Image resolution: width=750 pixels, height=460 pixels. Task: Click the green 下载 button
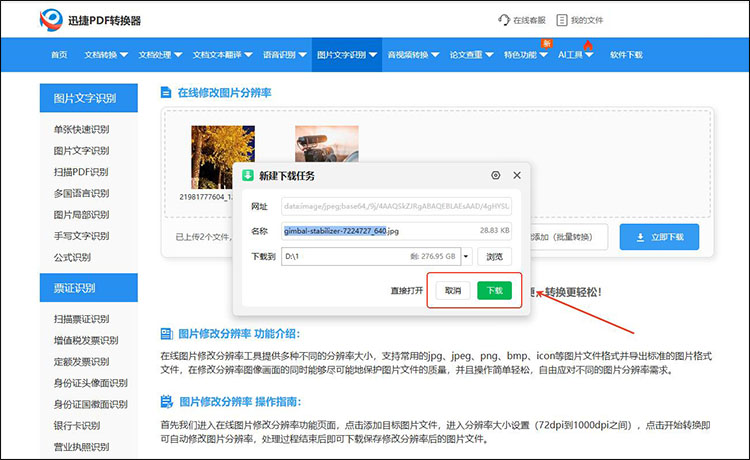[x=495, y=291]
